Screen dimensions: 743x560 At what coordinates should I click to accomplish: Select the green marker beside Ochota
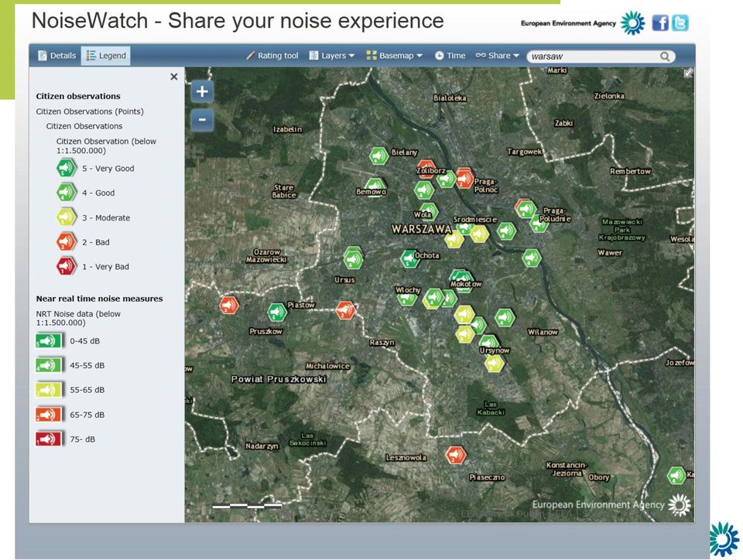[409, 259]
